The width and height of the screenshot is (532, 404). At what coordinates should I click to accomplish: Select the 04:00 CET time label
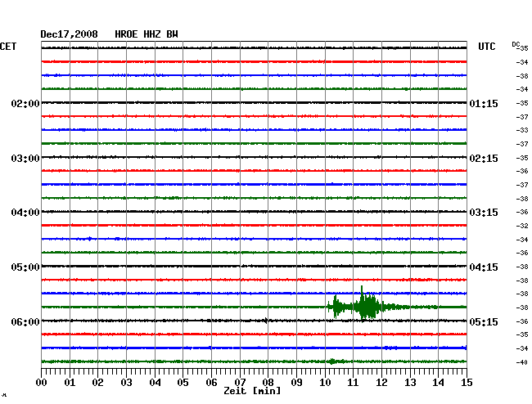25,213
